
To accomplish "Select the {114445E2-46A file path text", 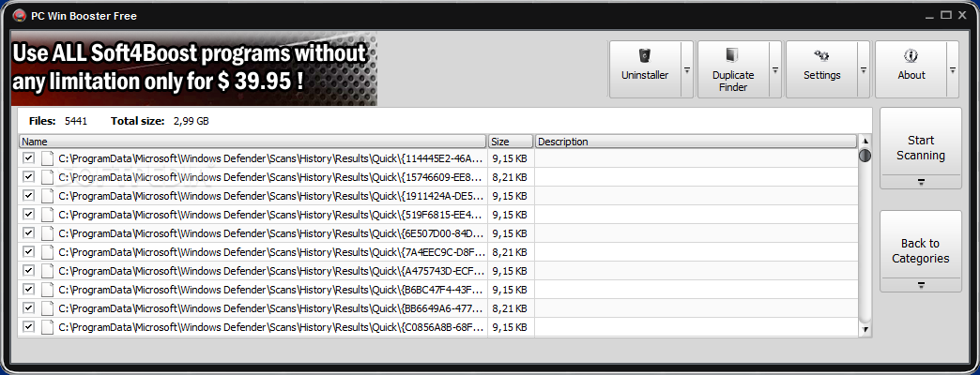I will (270, 158).
